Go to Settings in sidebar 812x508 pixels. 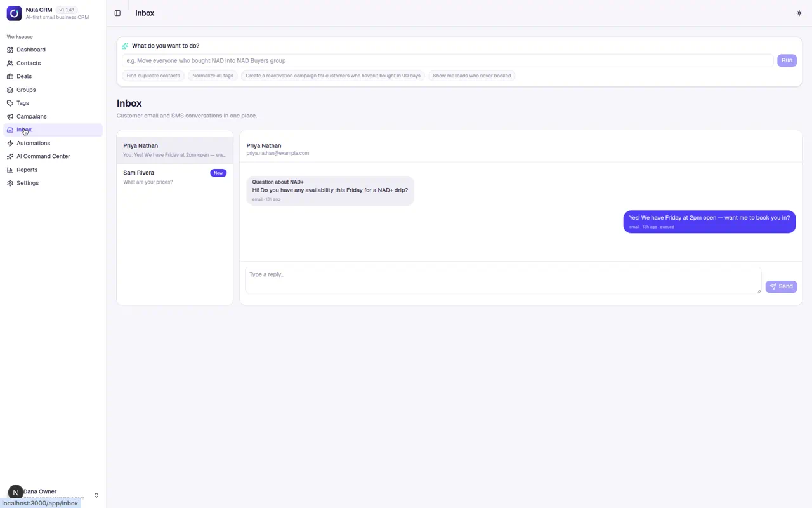click(x=53, y=183)
